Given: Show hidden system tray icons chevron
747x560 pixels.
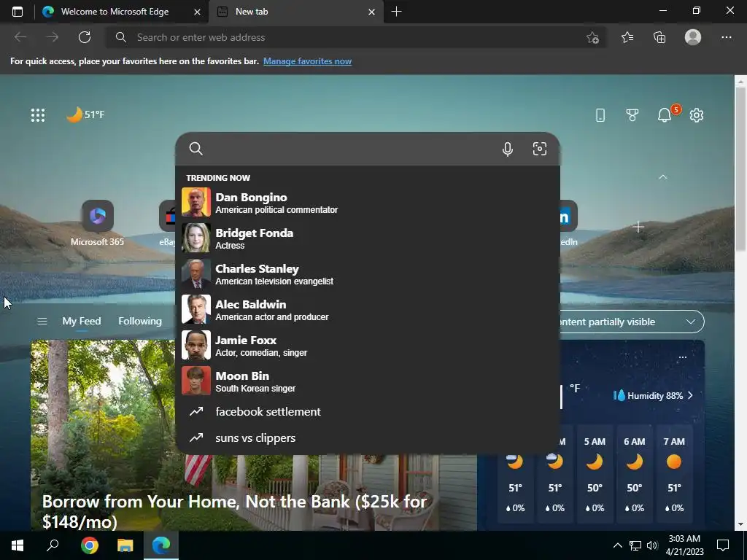Looking at the screenshot, I should click(617, 545).
